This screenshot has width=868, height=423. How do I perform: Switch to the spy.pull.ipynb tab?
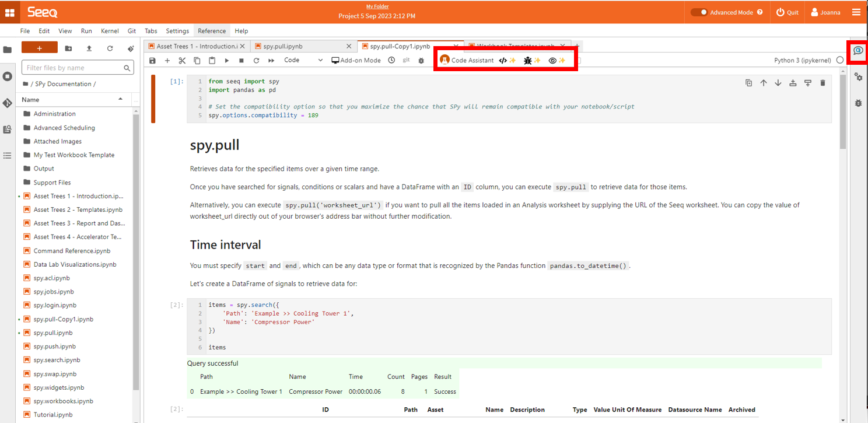(x=282, y=46)
